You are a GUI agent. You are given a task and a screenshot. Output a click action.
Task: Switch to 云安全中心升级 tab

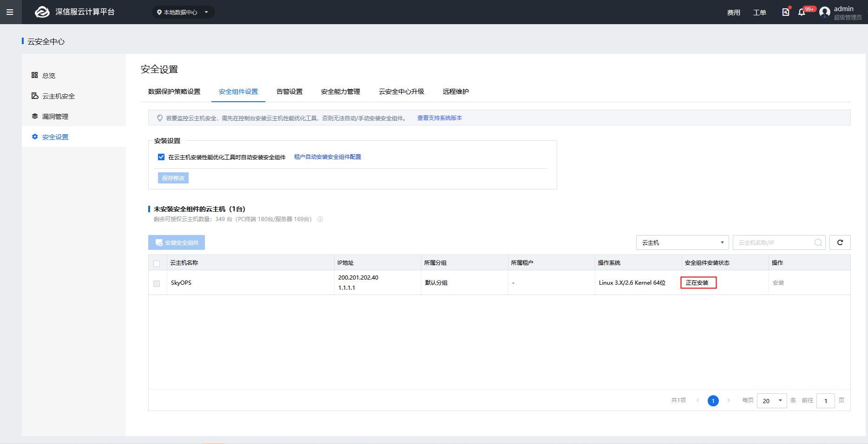coord(401,91)
